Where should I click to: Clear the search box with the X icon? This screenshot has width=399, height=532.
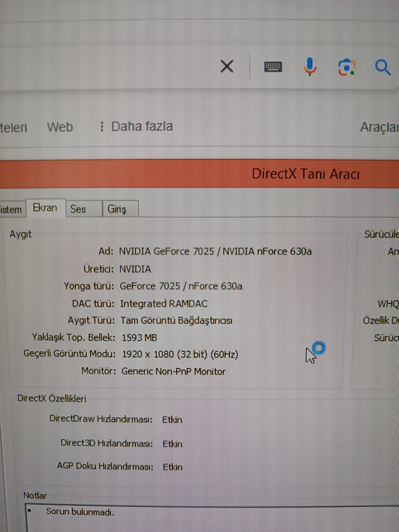[227, 66]
